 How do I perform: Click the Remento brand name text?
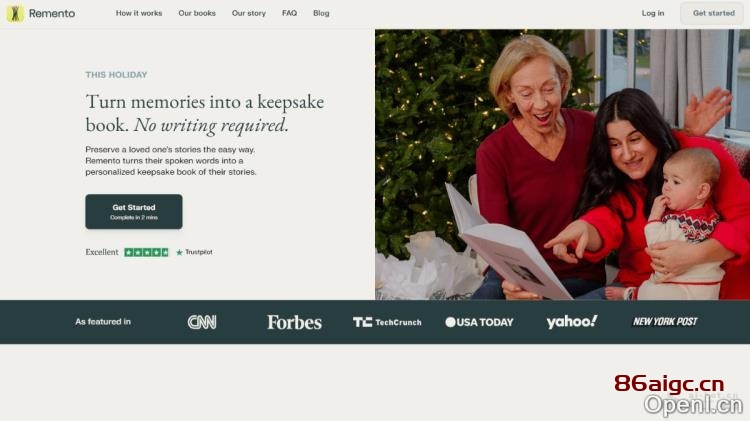(x=52, y=13)
